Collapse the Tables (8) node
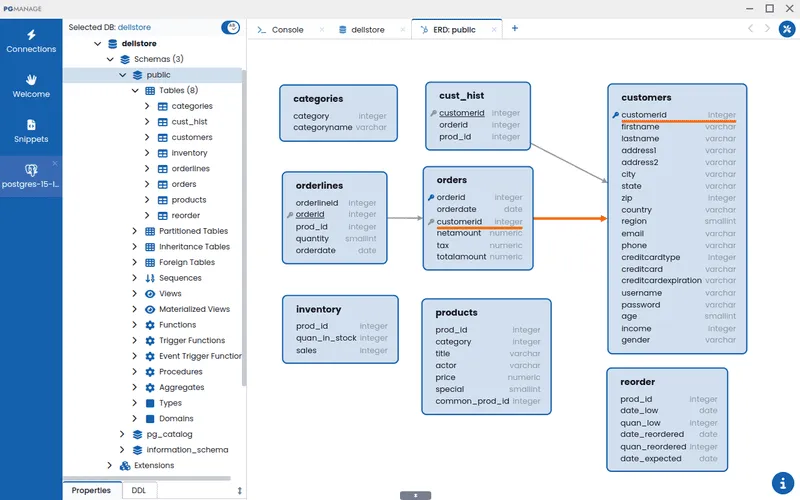800x500 pixels. coord(135,91)
